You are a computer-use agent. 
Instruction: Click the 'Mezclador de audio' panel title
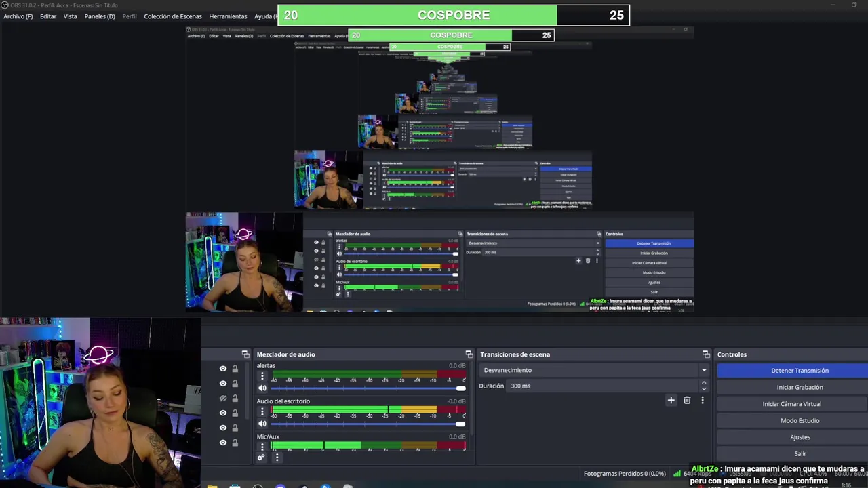point(285,354)
